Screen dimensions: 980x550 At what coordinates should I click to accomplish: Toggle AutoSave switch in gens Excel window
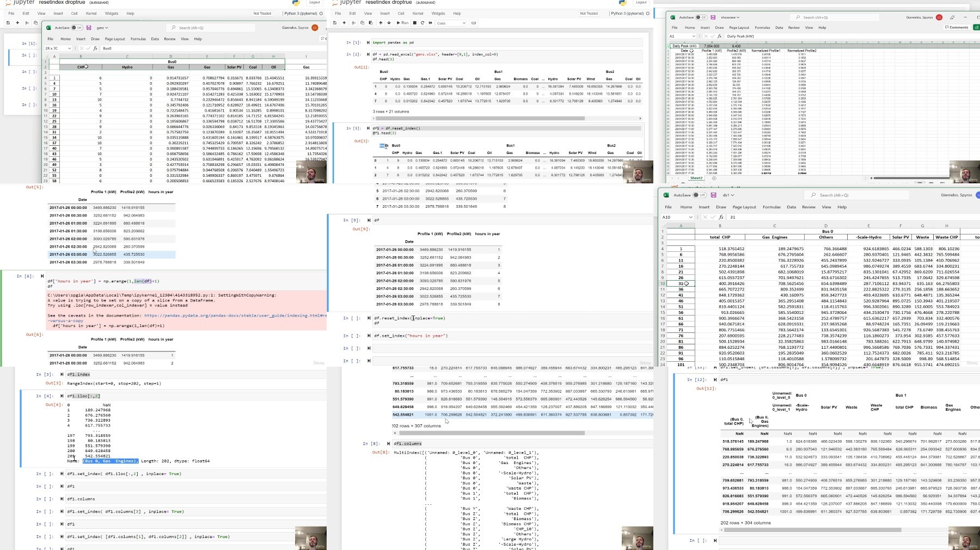tap(78, 27)
